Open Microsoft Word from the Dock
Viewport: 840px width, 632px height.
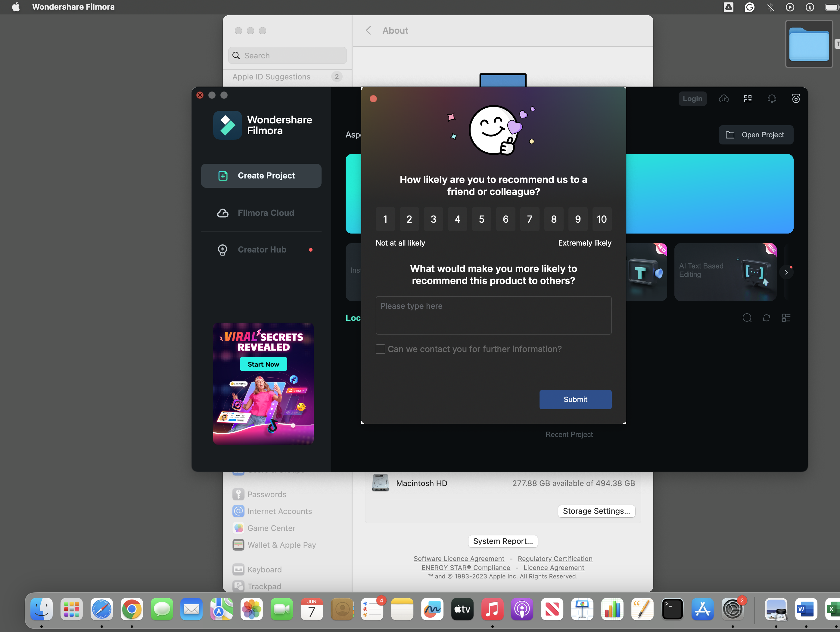(806, 609)
